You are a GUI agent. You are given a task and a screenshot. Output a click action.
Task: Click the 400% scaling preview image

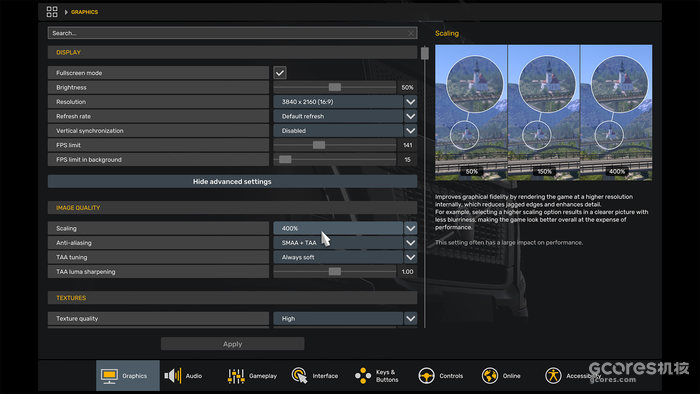pyautogui.click(x=617, y=112)
